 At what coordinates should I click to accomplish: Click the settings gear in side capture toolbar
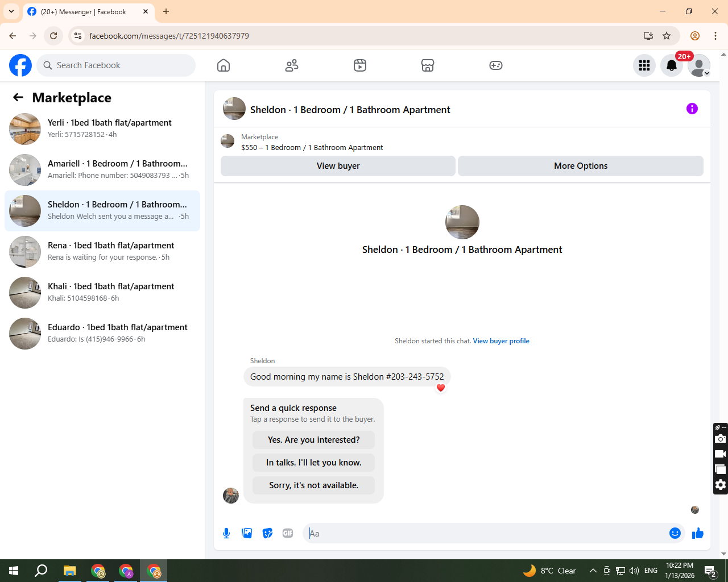pyautogui.click(x=721, y=485)
